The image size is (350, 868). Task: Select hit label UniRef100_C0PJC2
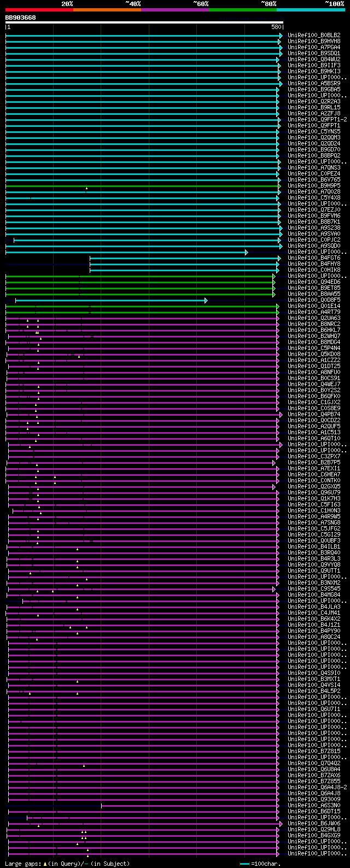coord(314,240)
